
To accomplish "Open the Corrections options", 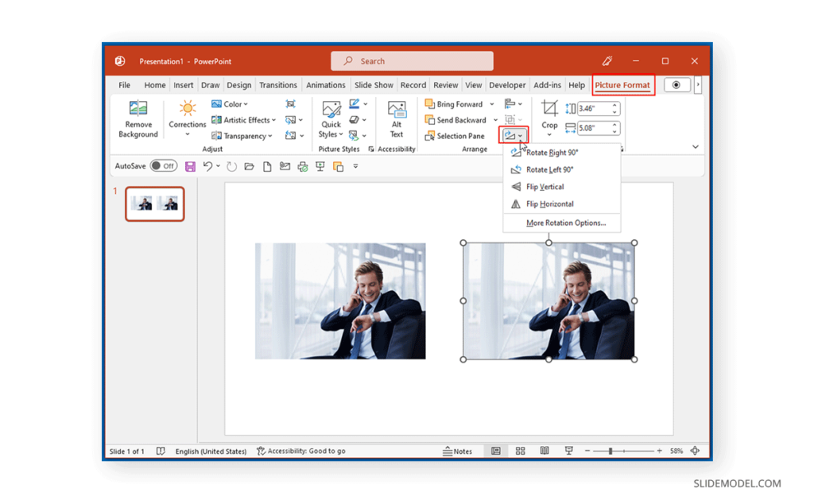I will pyautogui.click(x=188, y=119).
